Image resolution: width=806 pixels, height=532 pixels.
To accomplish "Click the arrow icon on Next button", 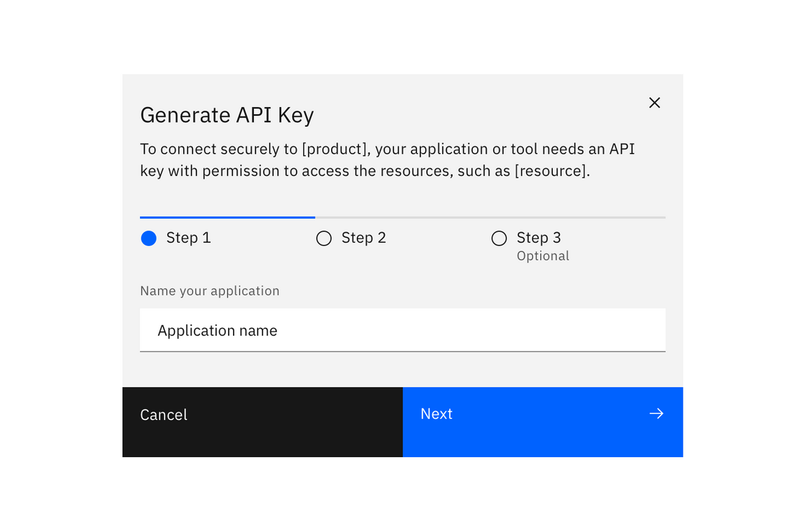I will click(656, 413).
